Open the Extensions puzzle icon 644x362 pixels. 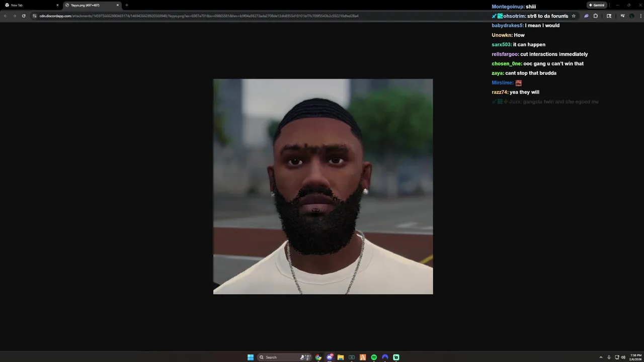pos(596,16)
